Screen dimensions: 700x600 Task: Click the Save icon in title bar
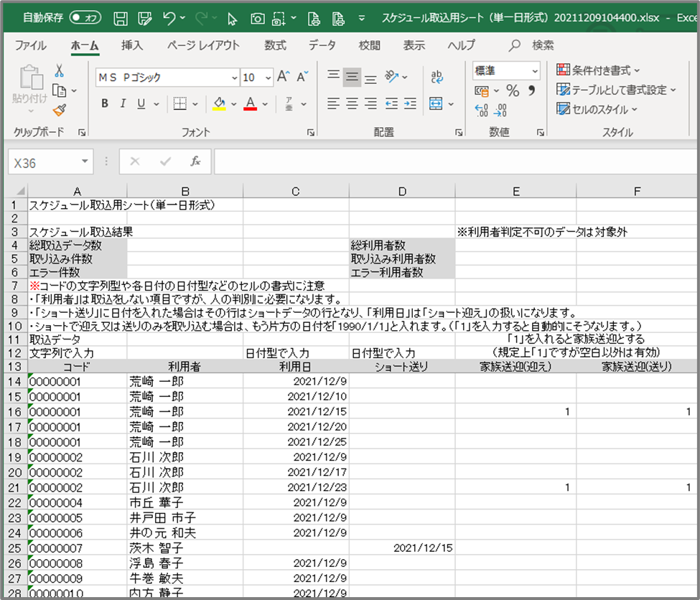click(x=121, y=19)
